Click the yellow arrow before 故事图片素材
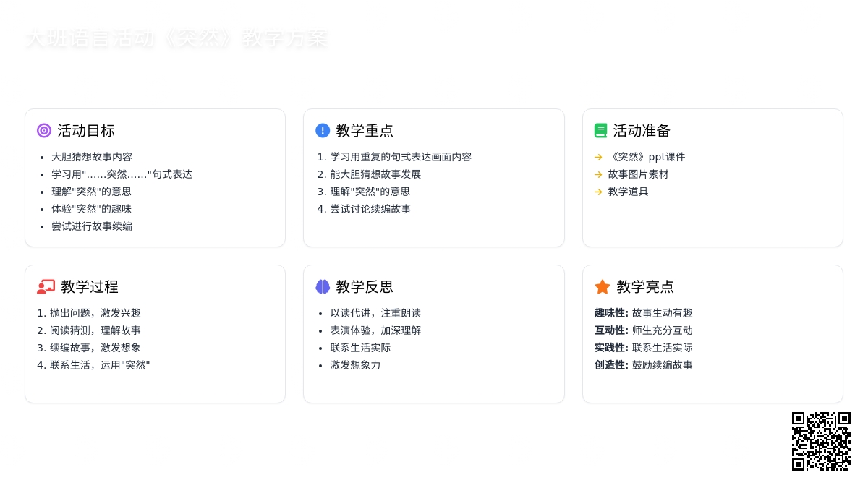The image size is (868, 488). [598, 174]
